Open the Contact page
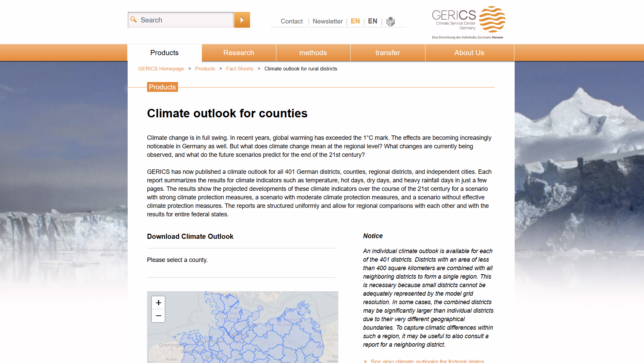 291,21
